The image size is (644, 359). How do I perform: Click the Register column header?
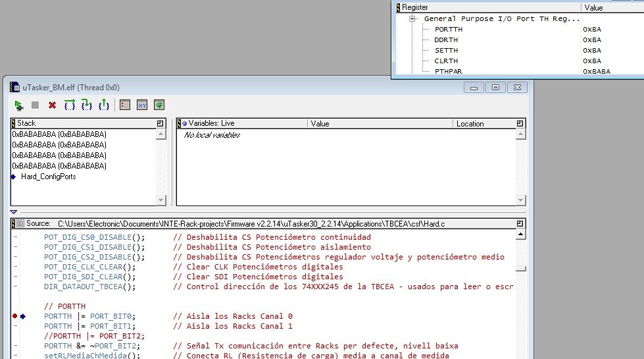pyautogui.click(x=488, y=7)
